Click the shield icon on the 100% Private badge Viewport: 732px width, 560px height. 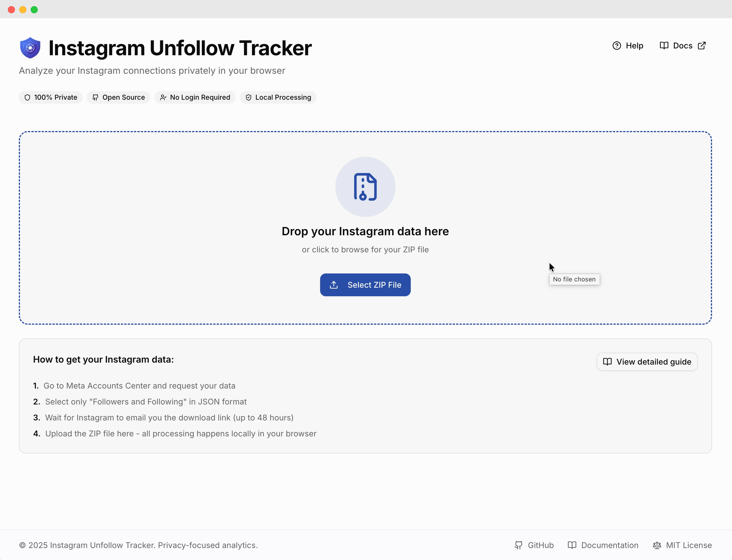[x=28, y=97]
